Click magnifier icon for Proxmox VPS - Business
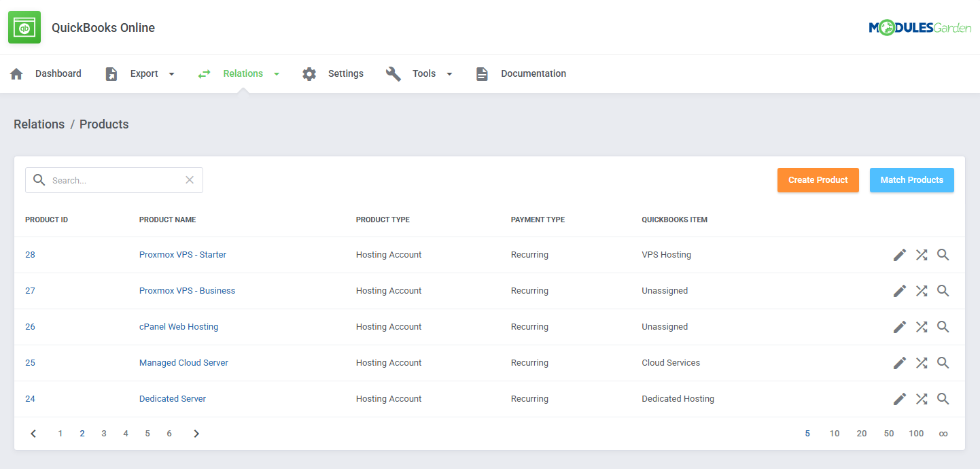This screenshot has width=980, height=469. pos(943,291)
